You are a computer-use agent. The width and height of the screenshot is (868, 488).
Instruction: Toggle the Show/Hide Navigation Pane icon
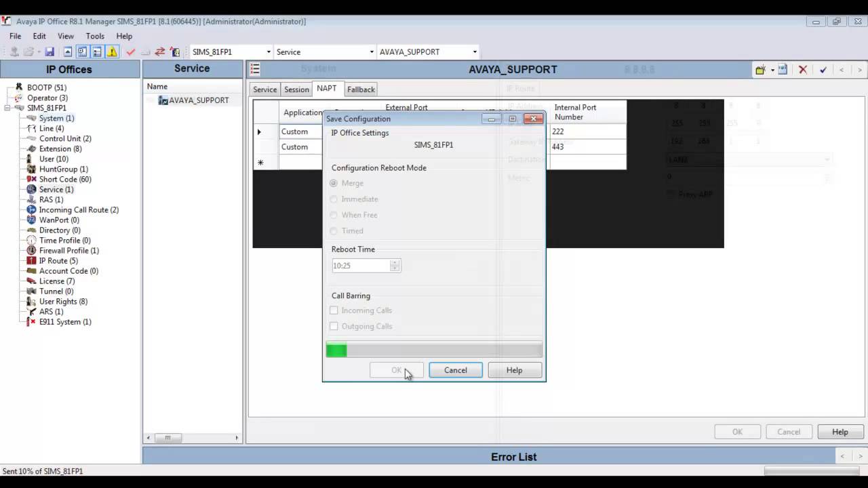click(82, 52)
